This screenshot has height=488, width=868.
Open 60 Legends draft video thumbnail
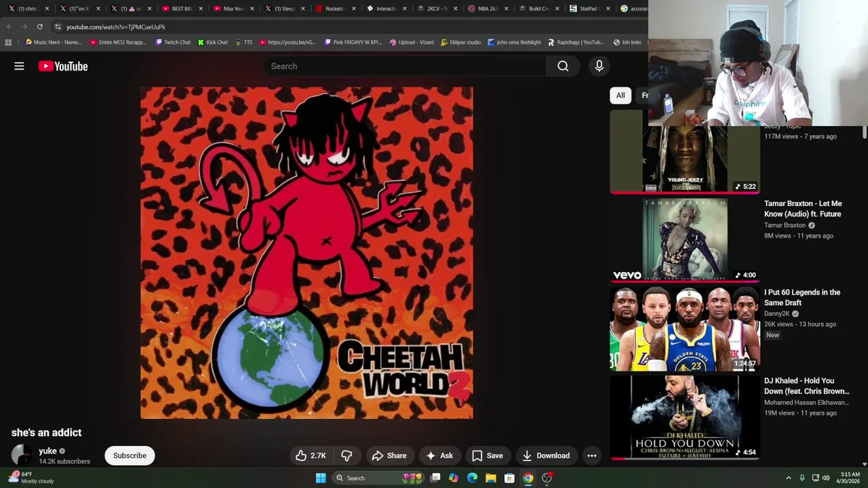tap(685, 329)
